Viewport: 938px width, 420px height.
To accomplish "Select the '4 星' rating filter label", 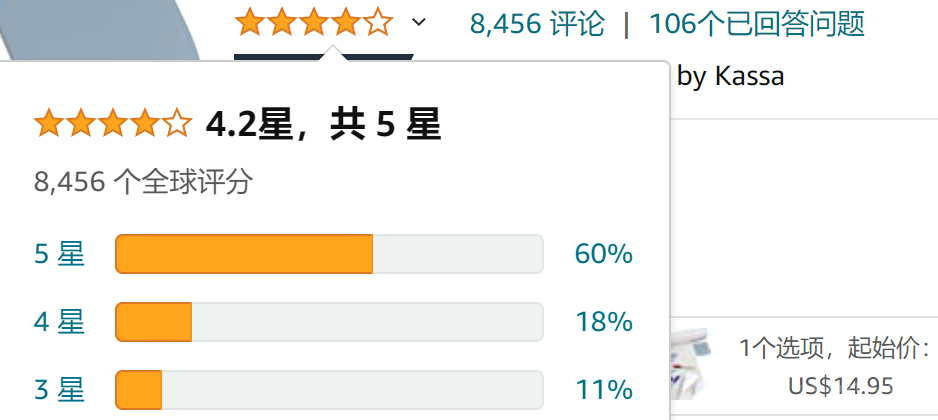I will pyautogui.click(x=60, y=322).
